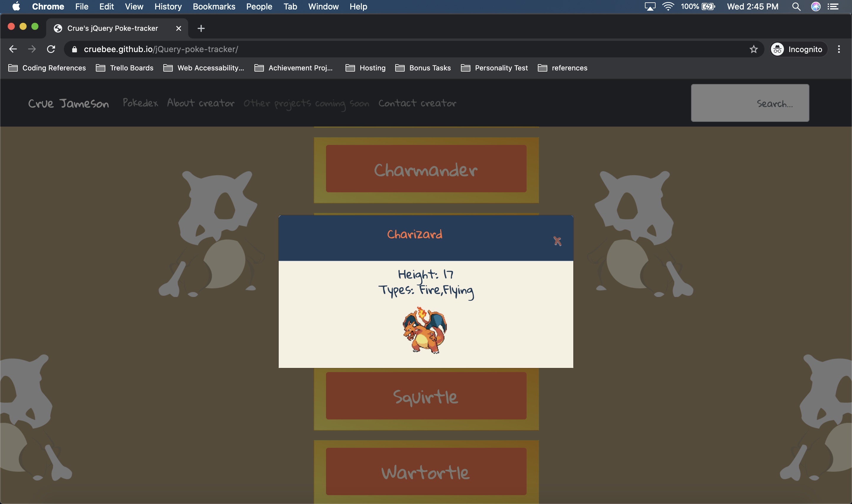Click the Charizard modal title
Viewport: 852px width, 504px height.
(415, 234)
